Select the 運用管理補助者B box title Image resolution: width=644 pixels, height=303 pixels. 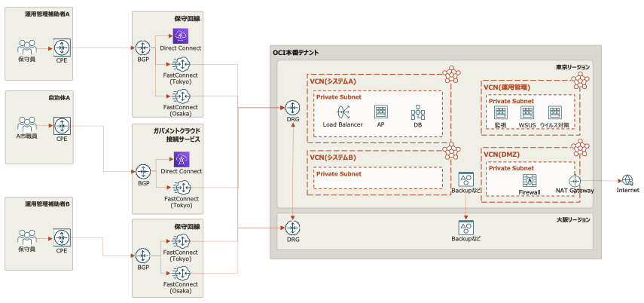click(x=47, y=204)
